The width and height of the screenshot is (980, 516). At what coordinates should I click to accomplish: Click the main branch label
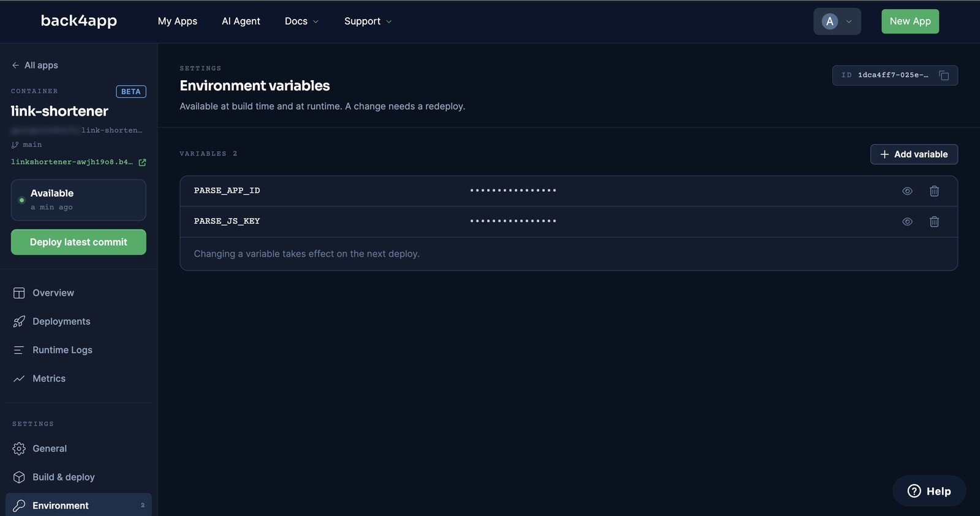tap(32, 145)
